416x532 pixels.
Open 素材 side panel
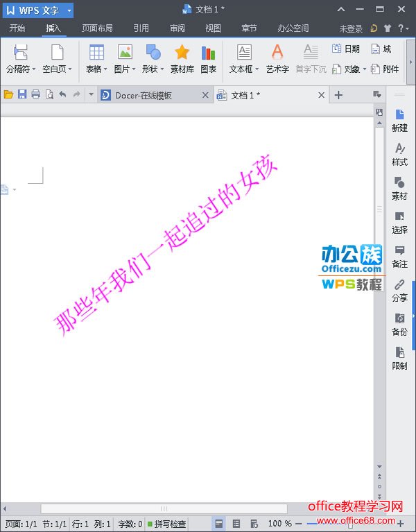pyautogui.click(x=399, y=189)
